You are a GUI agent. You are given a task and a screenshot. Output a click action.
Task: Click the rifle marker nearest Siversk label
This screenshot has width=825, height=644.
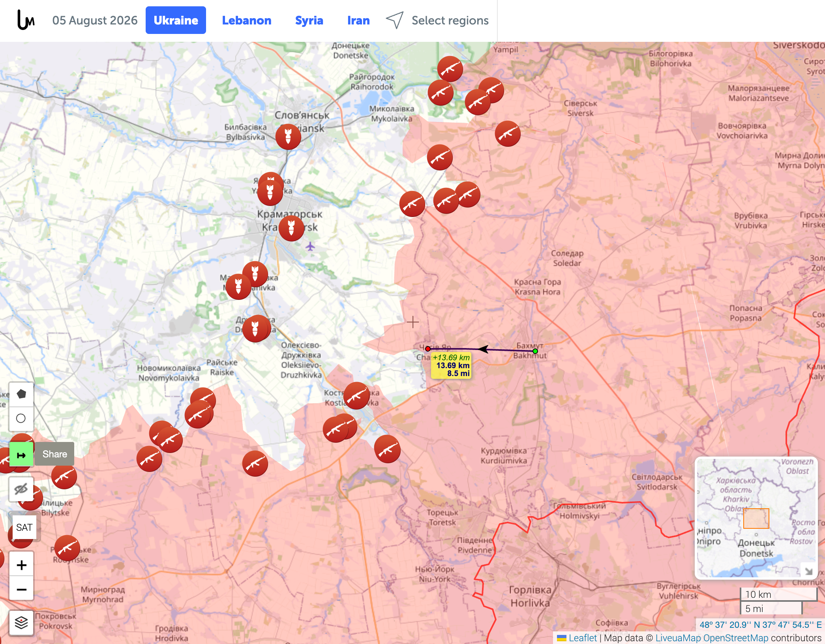coord(508,133)
